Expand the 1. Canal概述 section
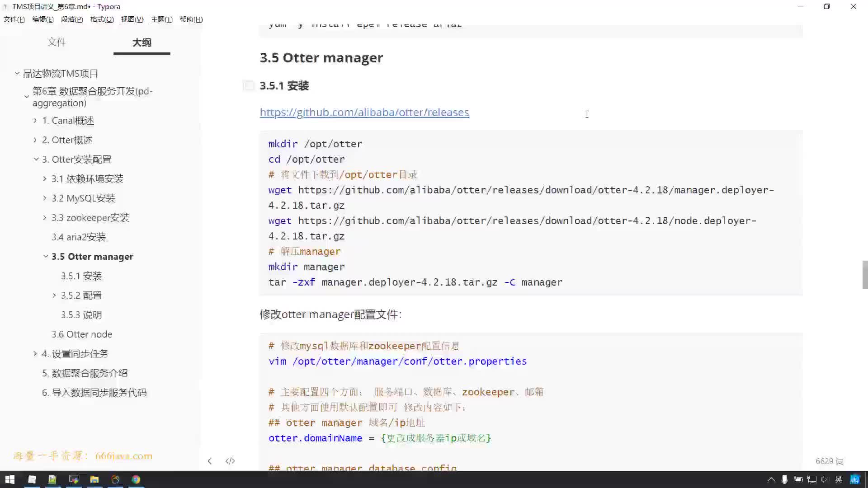Image resolution: width=868 pixels, height=488 pixels. pos(35,120)
